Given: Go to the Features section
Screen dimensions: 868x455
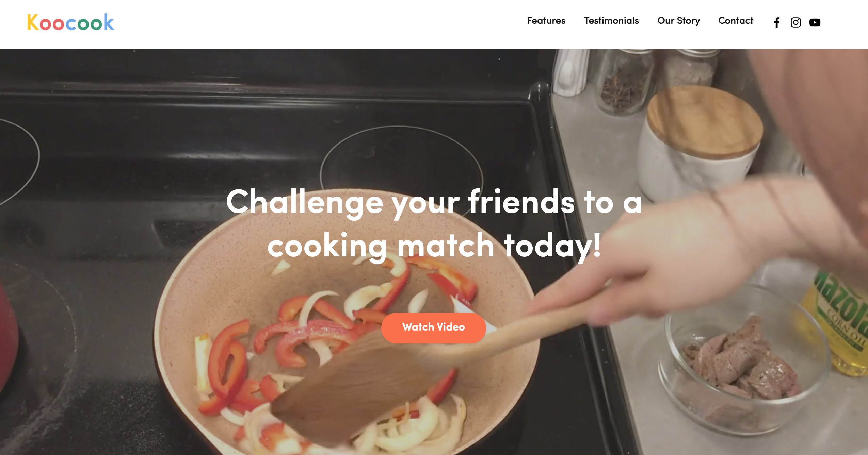Looking at the screenshot, I should pos(546,21).
